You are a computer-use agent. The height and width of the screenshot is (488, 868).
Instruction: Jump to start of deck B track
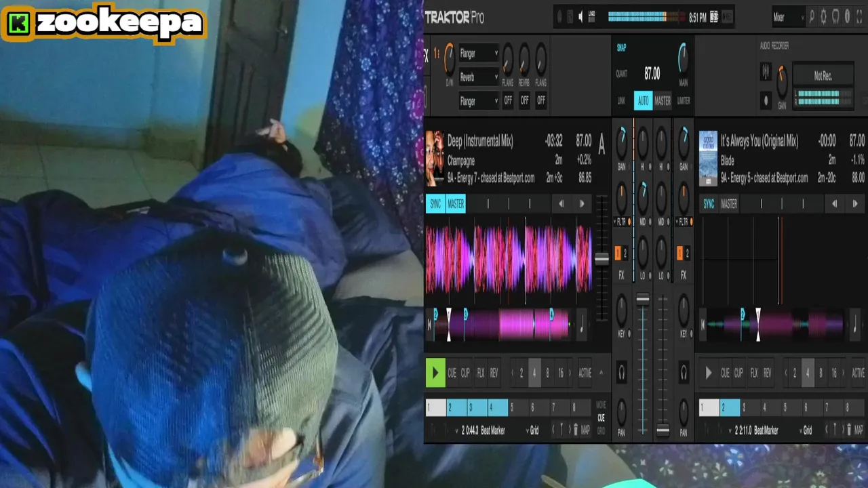[703, 325]
